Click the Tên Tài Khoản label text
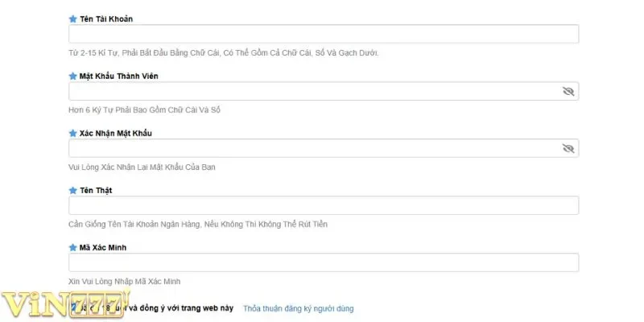Viewport: 644px width, 322px height. (103, 19)
